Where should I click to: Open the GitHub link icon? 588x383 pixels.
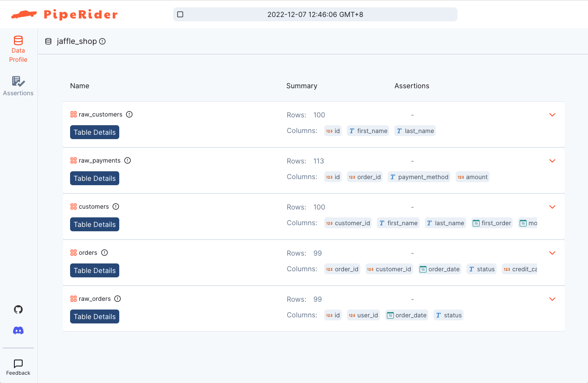[18, 310]
